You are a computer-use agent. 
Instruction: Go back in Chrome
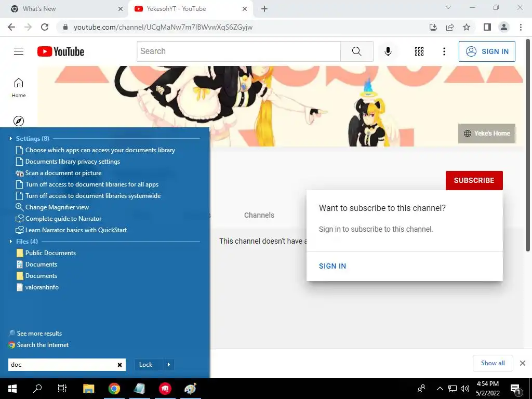[x=11, y=27]
